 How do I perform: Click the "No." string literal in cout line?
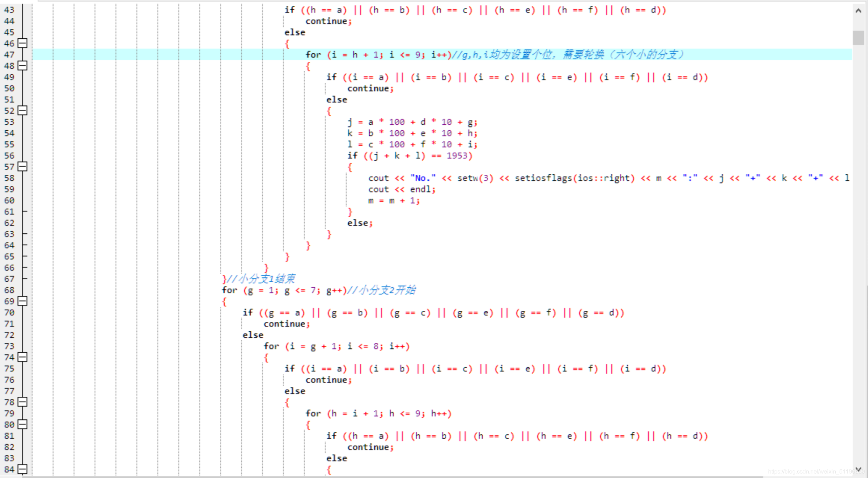[x=423, y=178]
